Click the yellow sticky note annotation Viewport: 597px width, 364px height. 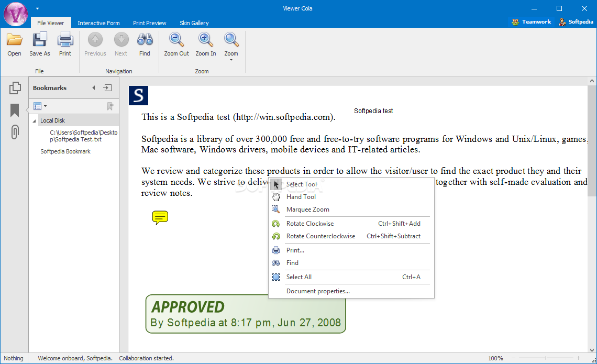pyautogui.click(x=160, y=217)
